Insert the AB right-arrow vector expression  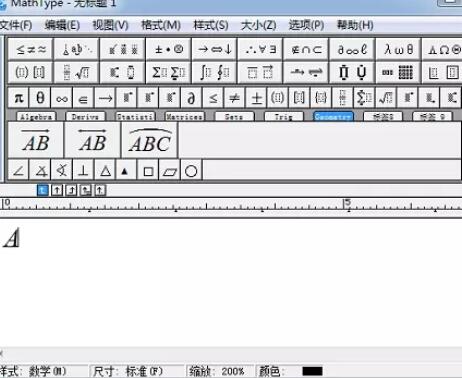[x=36, y=140]
